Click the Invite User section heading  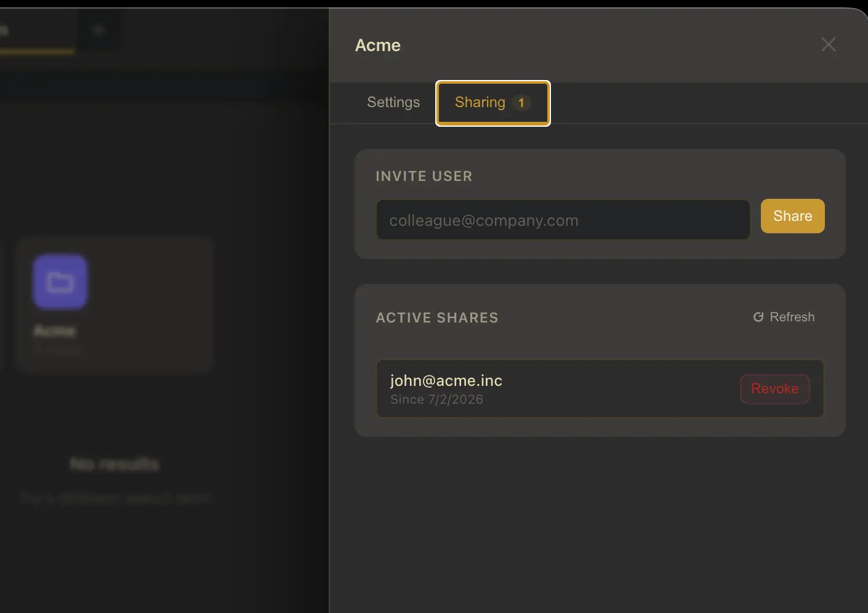pyautogui.click(x=424, y=176)
